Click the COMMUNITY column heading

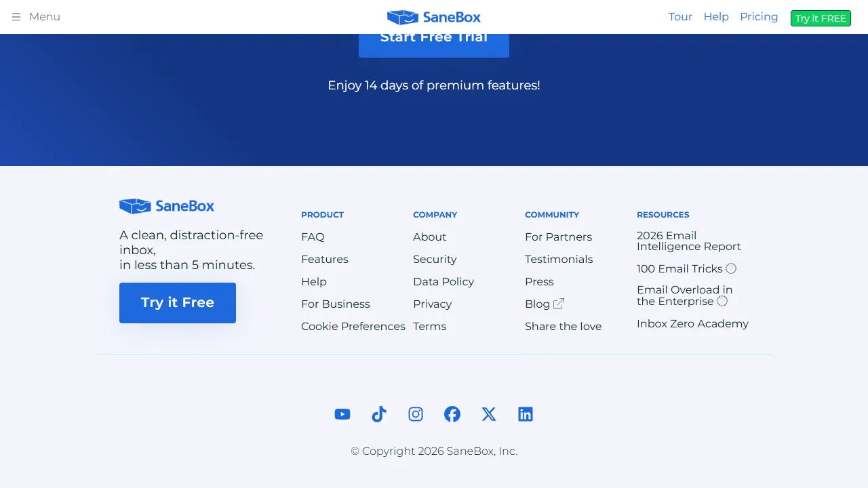coord(552,214)
